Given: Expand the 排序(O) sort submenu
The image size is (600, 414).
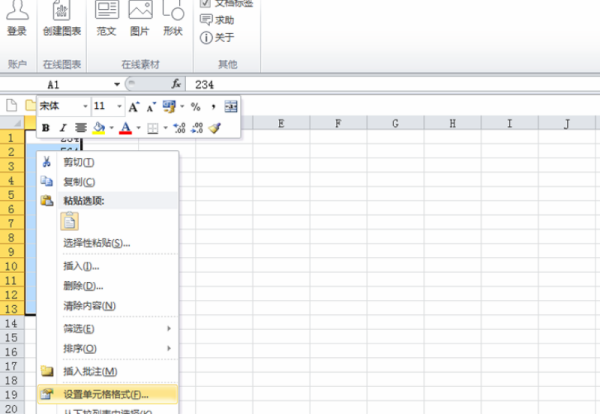Looking at the screenshot, I should pos(108,348).
